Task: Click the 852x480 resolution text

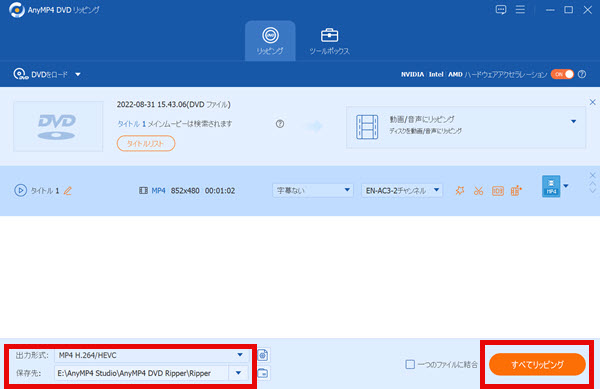Action: pos(185,190)
